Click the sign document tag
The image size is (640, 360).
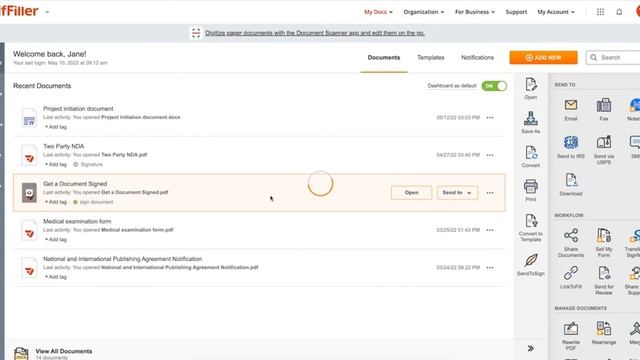(x=93, y=202)
